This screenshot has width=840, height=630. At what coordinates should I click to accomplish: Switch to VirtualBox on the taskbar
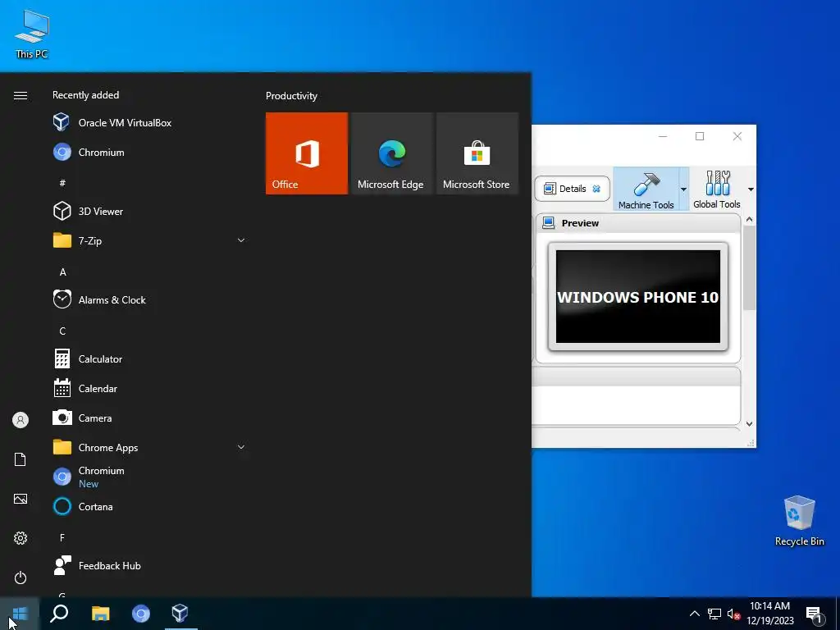(180, 614)
